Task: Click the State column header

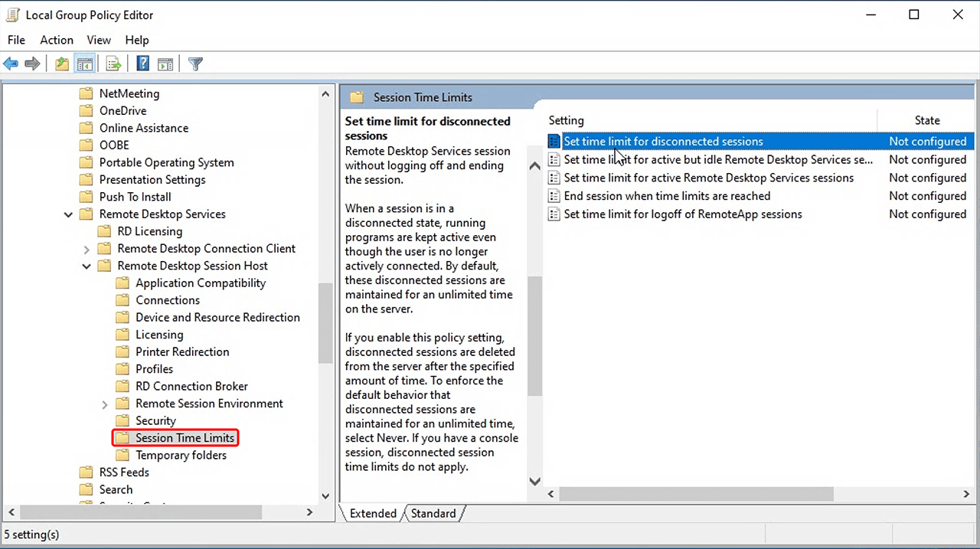Action: point(926,120)
